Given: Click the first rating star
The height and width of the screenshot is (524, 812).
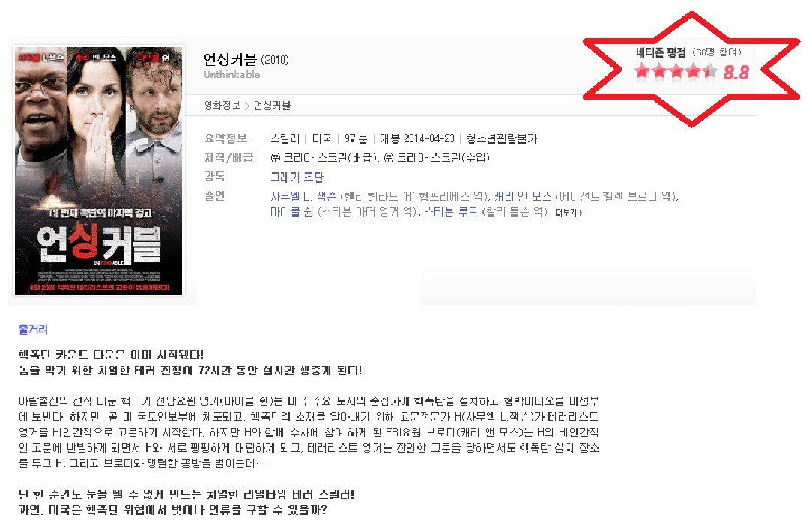Looking at the screenshot, I should point(643,71).
